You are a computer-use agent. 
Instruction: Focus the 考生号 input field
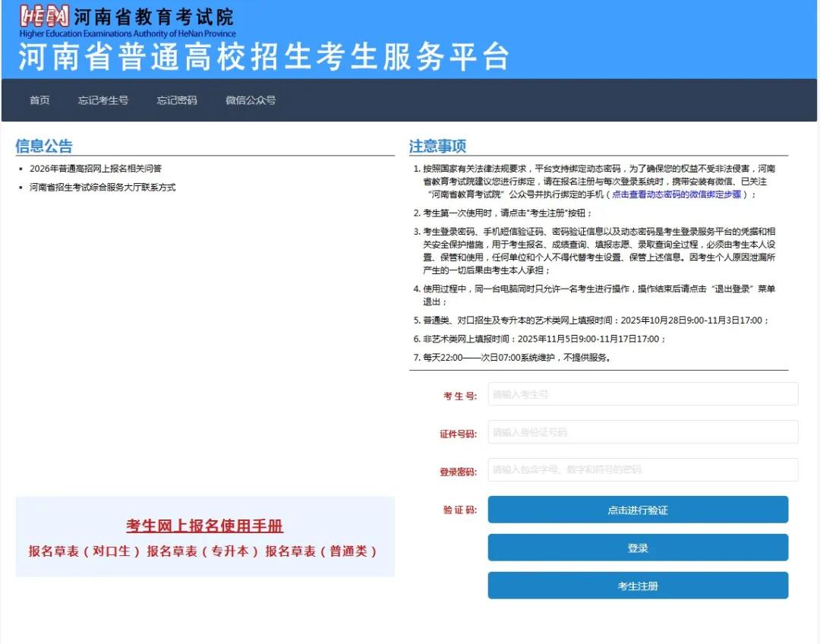[x=642, y=394]
